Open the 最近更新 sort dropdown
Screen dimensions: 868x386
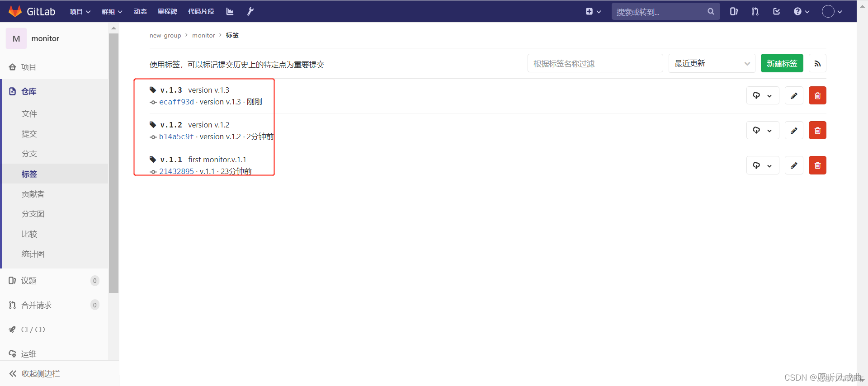click(x=712, y=63)
